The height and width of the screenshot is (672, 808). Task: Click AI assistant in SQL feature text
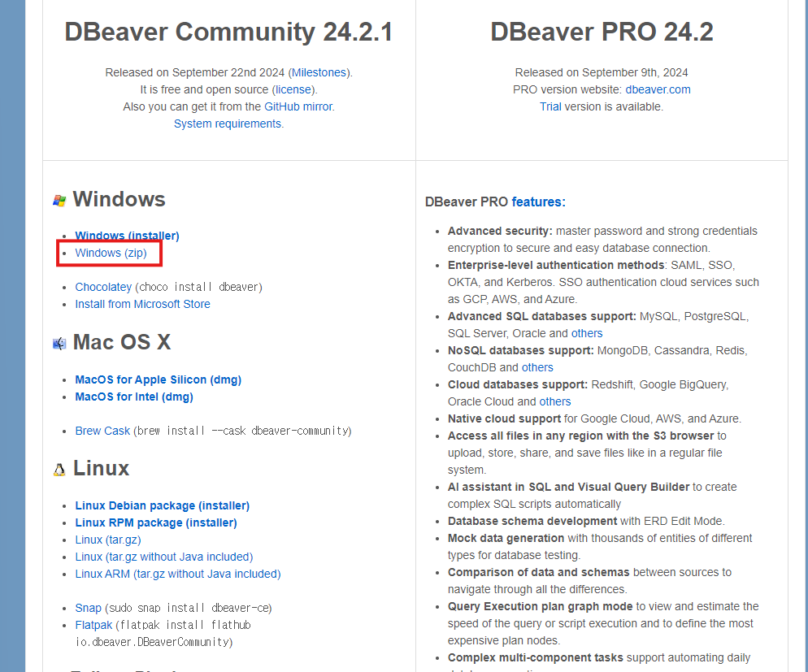tap(568, 487)
